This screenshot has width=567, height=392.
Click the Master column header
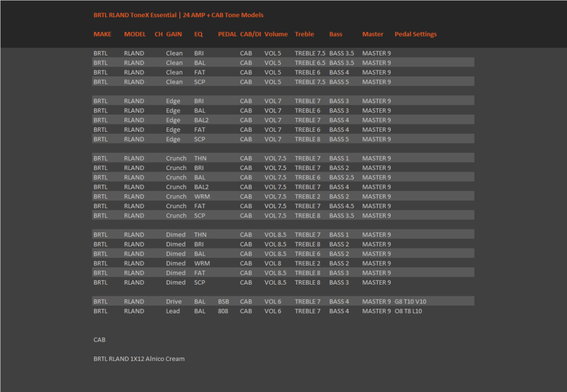click(x=373, y=34)
